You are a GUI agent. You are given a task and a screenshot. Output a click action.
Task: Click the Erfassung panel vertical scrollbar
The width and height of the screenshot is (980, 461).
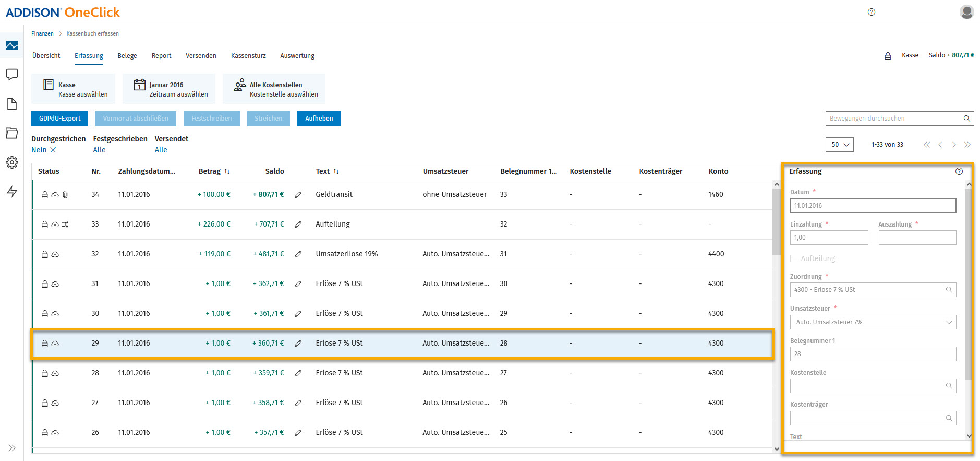[x=969, y=284]
